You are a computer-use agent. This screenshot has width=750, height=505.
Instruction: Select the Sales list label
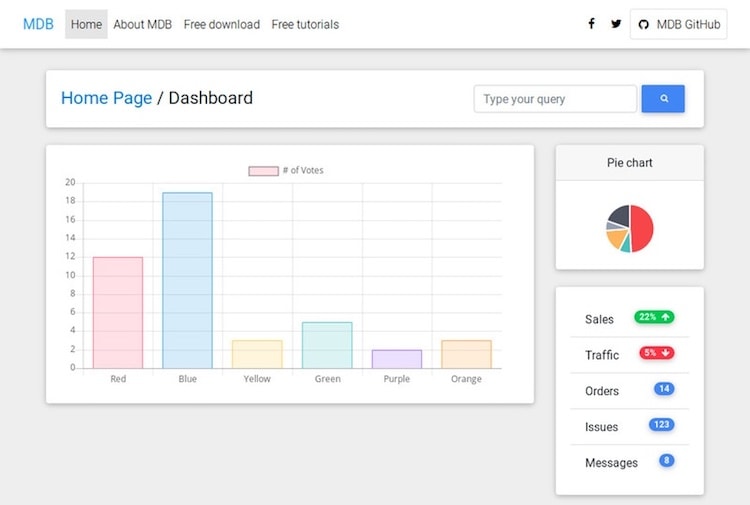pyautogui.click(x=599, y=319)
